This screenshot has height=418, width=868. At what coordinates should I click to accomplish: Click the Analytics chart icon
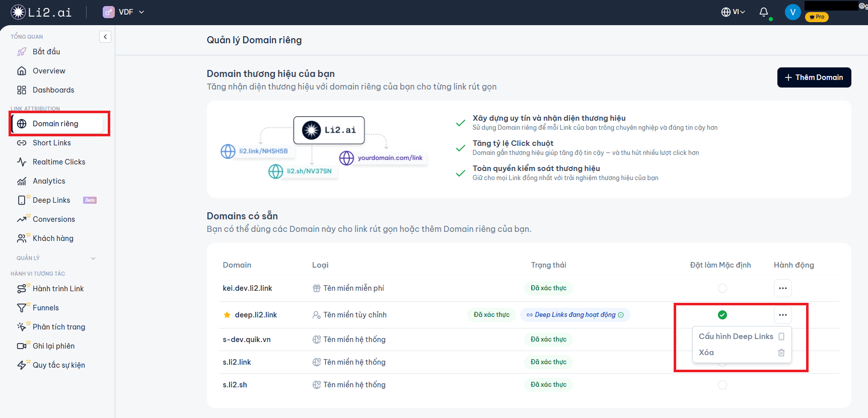(22, 181)
